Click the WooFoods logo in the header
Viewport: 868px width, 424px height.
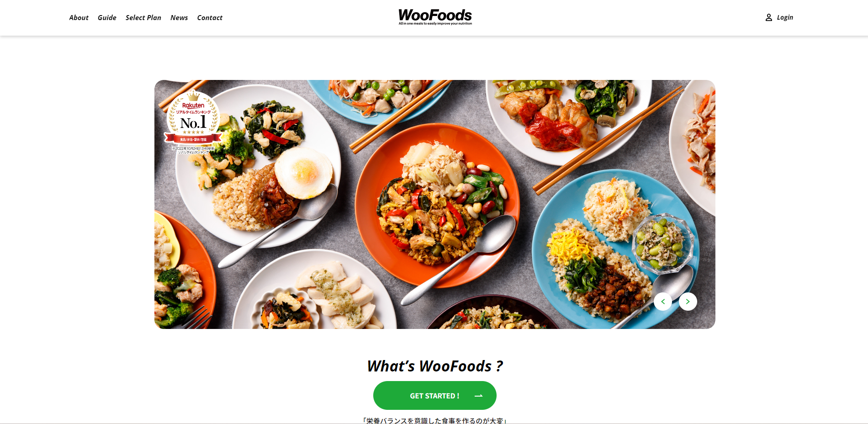435,17
